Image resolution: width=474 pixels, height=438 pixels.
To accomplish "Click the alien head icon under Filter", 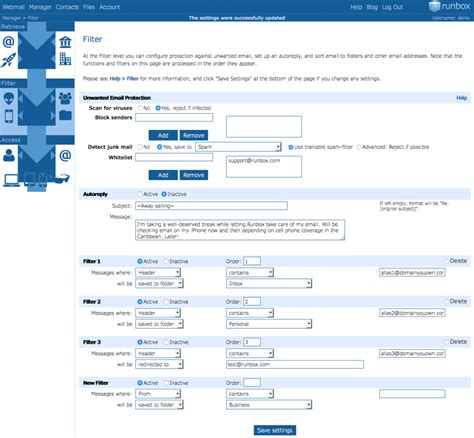I will pyautogui.click(x=9, y=99).
